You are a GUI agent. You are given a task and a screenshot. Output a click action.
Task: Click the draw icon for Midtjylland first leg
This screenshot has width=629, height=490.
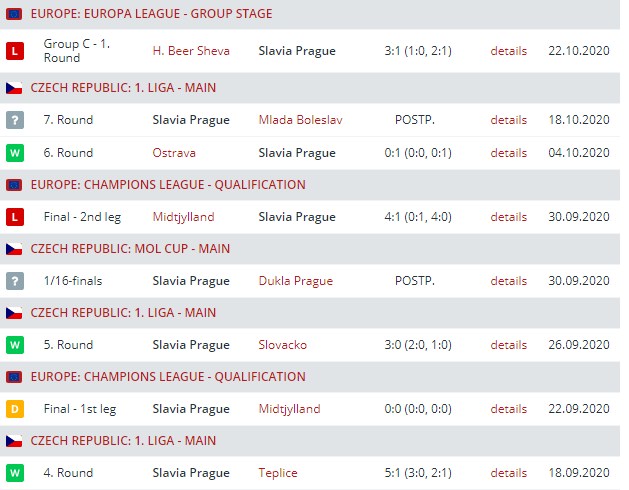pyautogui.click(x=14, y=409)
